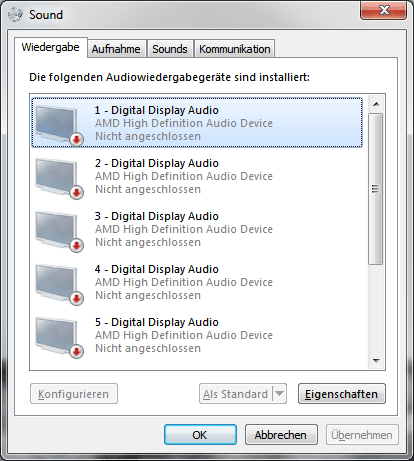Select the 3 - Digital Display Audio name text
This screenshot has height=461, width=414.
pos(157,216)
